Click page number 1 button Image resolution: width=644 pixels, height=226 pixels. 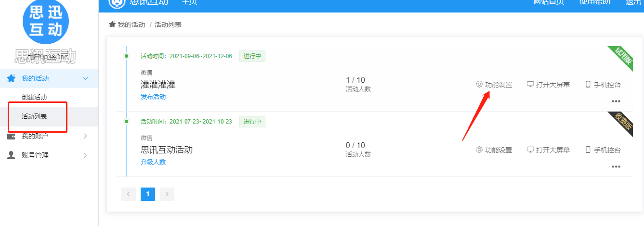coord(148,194)
